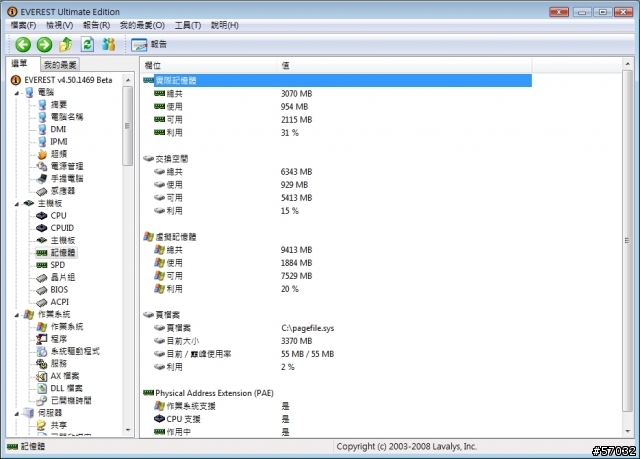The height and width of the screenshot is (459, 640).
Task: Select the 作業系統 child item above 程序
Action: [67, 326]
